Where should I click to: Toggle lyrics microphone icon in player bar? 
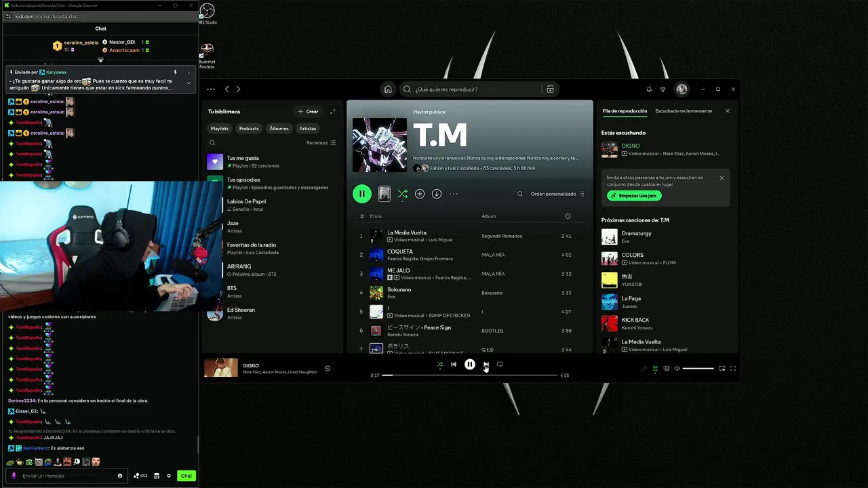pyautogui.click(x=644, y=369)
